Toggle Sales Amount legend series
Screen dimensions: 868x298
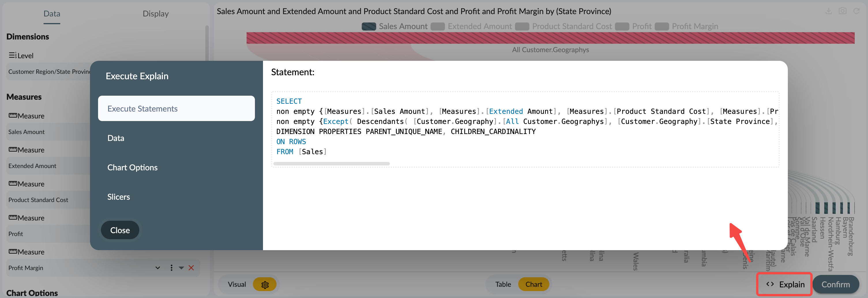pyautogui.click(x=394, y=26)
